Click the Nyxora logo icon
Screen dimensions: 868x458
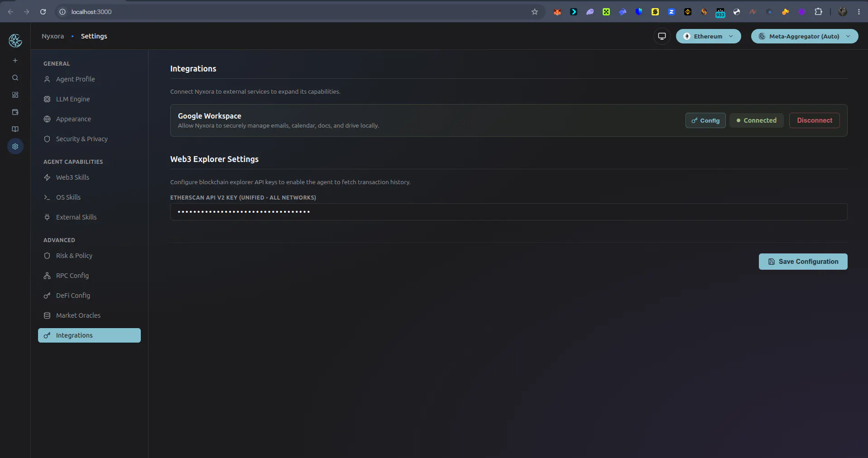[x=15, y=41]
